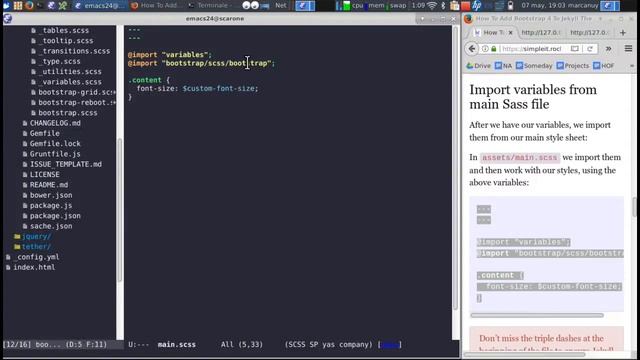640x360 pixels.
Task: Expand the tether/ folder
Action: click(x=36, y=247)
